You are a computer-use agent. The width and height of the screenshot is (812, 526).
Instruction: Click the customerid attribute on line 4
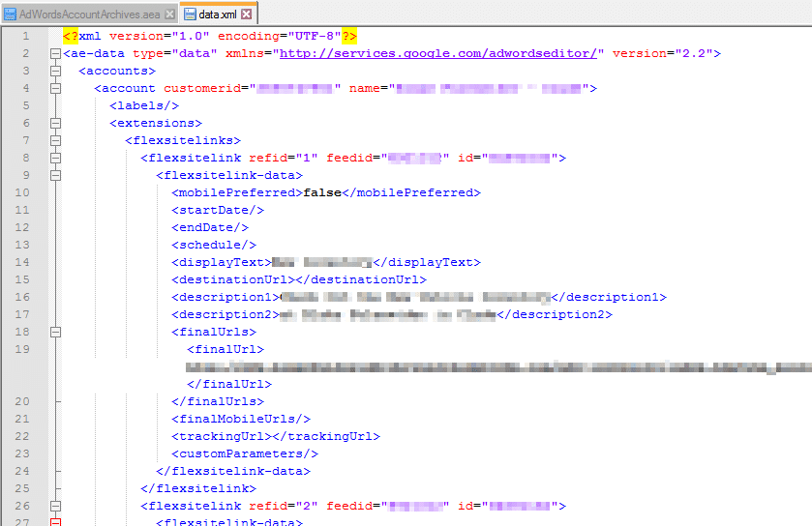[253, 88]
